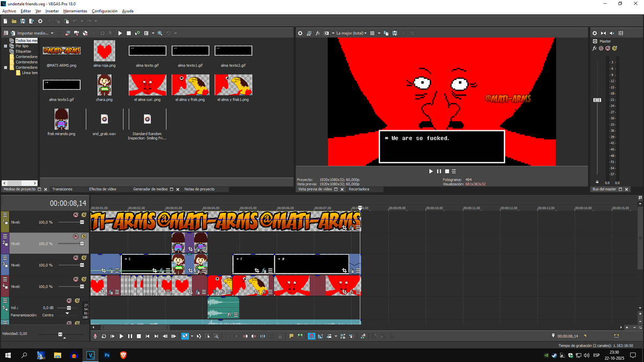This screenshot has height=362, width=644.
Task: Open project properties gear in main toolbar
Action: click(x=40, y=21)
